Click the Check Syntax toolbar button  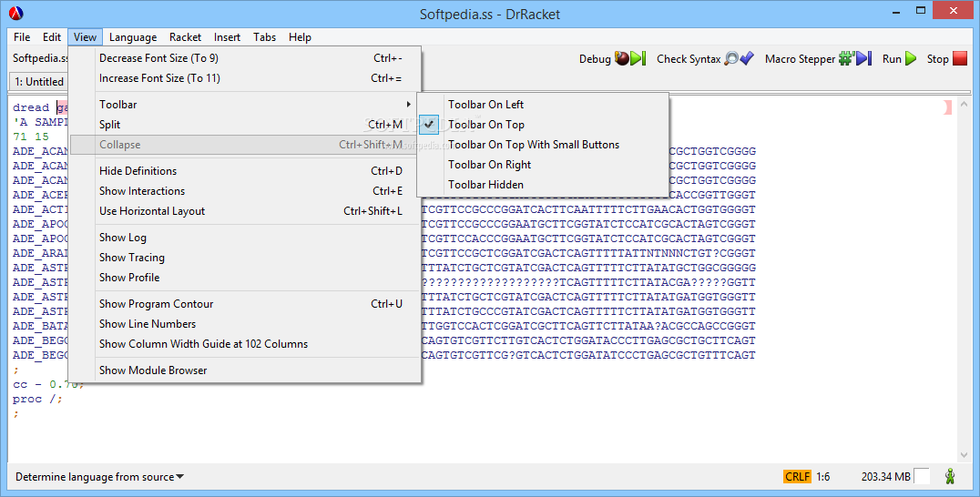(705, 58)
